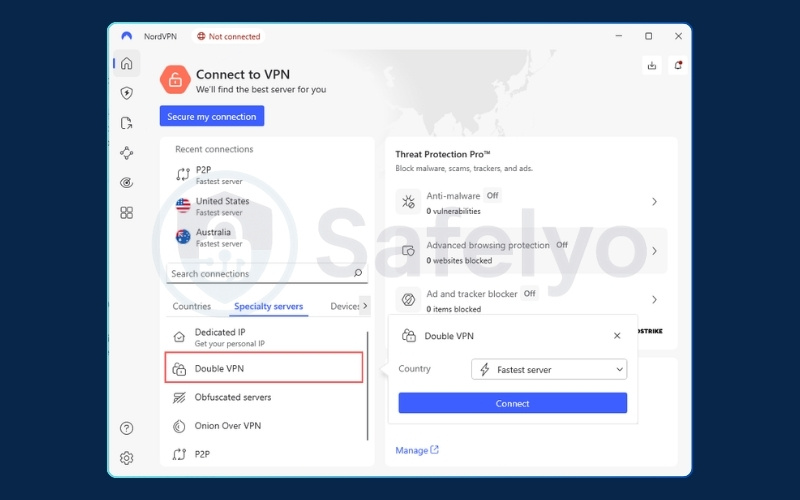Viewport: 800px width, 500px height.
Task: Open the Home sidebar icon
Action: (127, 63)
